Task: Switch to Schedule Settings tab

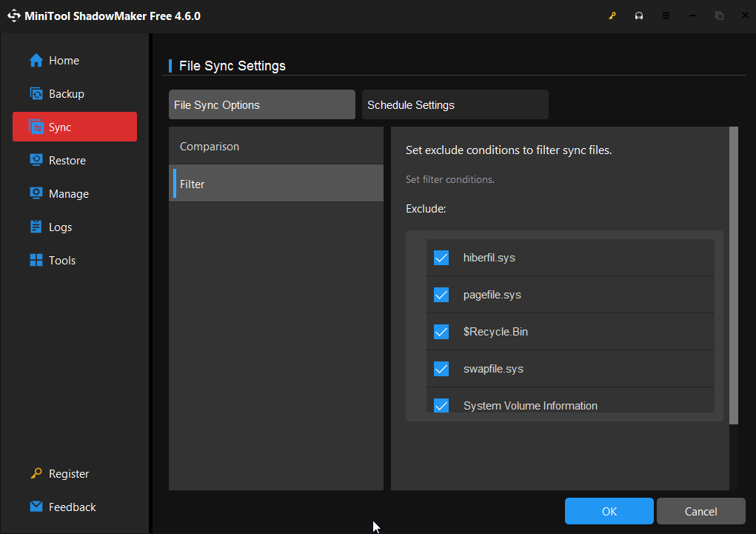Action: click(x=455, y=104)
